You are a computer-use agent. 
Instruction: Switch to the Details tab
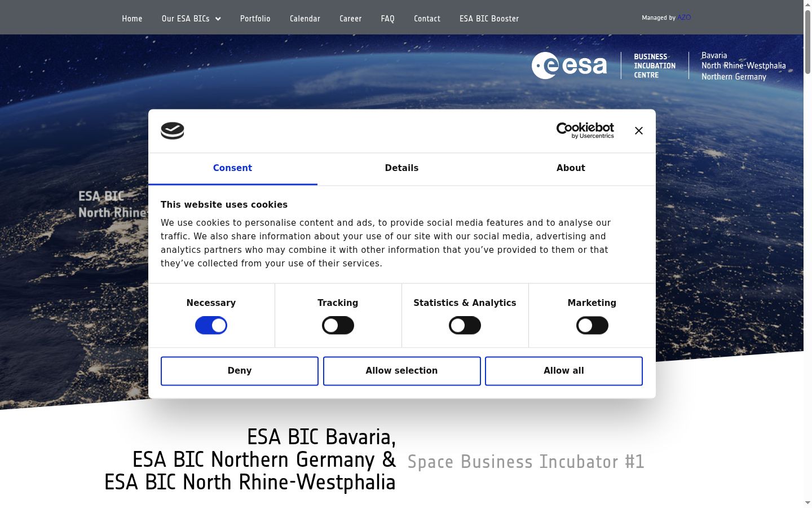(401, 168)
